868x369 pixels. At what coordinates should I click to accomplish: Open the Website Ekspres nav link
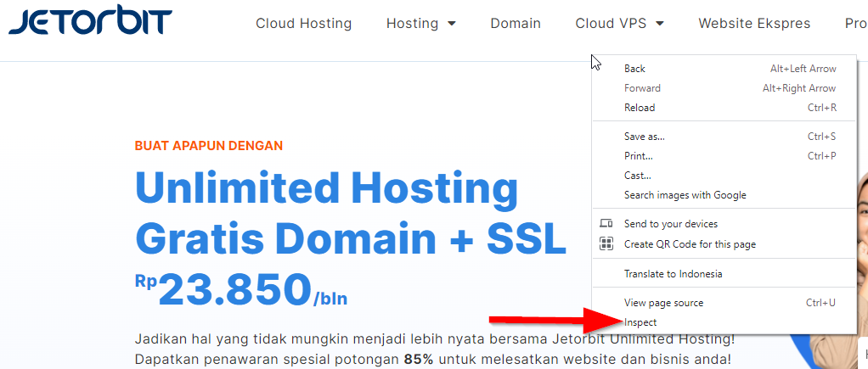tap(754, 24)
